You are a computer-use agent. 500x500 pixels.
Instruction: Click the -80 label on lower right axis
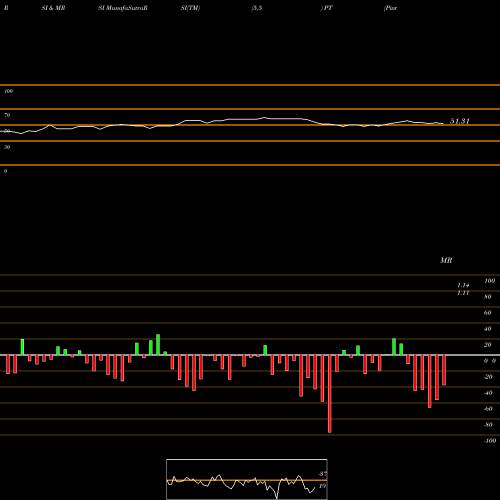(x=488, y=425)
